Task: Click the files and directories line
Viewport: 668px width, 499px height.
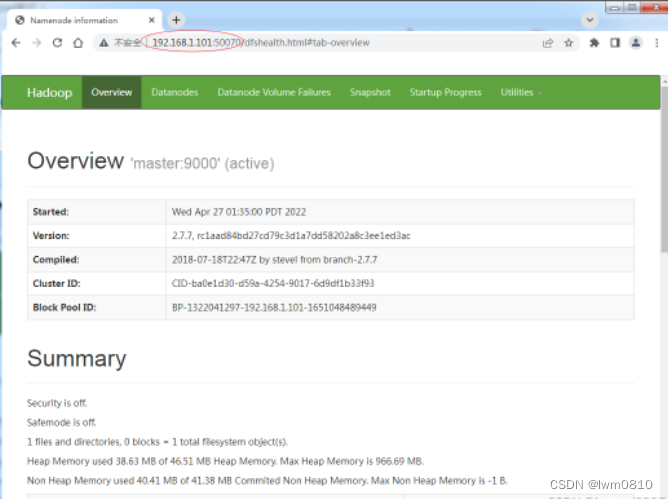Action: click(157, 442)
